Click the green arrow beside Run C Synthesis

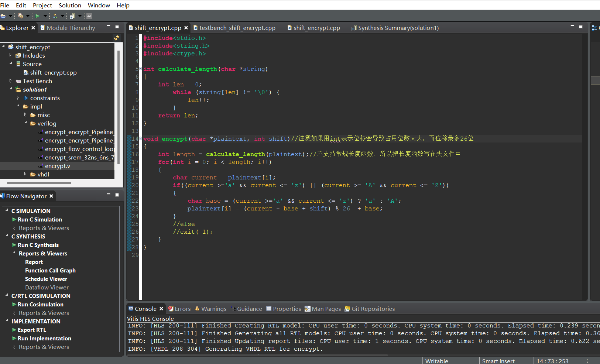click(x=14, y=245)
